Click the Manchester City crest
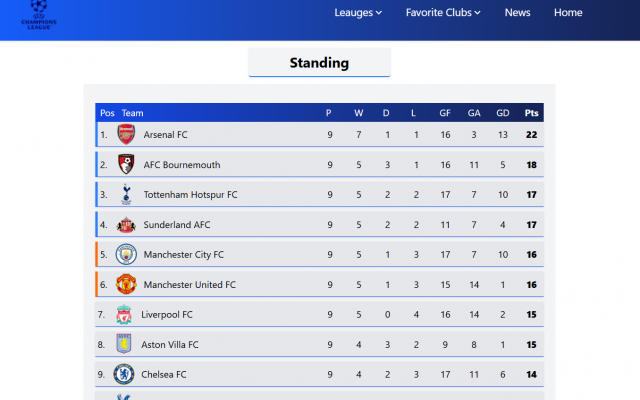The image size is (640, 400). point(126,255)
